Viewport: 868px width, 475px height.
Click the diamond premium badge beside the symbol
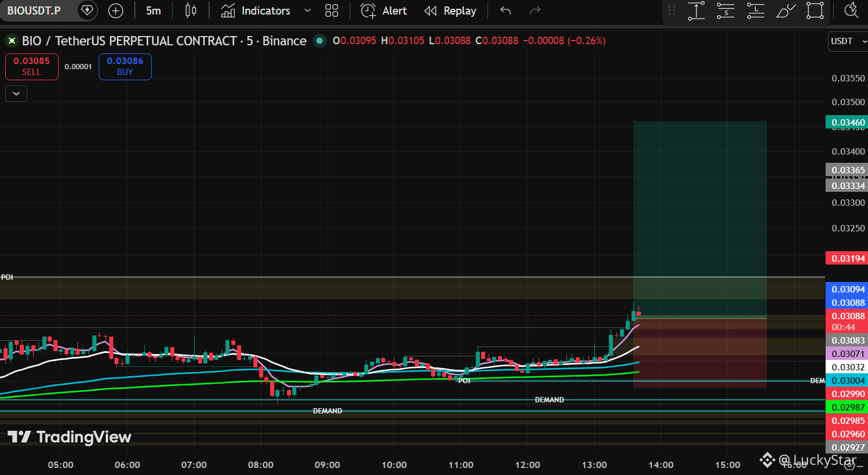point(87,10)
